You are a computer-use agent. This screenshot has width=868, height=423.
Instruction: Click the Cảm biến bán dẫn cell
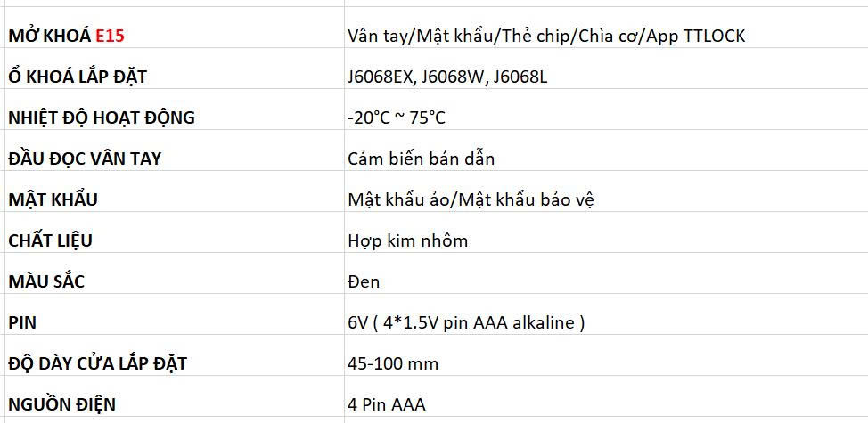pyautogui.click(x=422, y=159)
